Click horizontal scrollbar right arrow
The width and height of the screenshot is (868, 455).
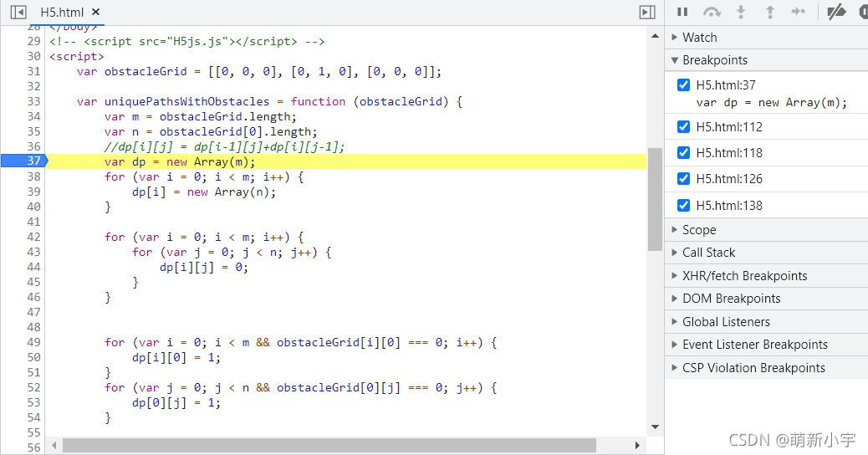[637, 445]
